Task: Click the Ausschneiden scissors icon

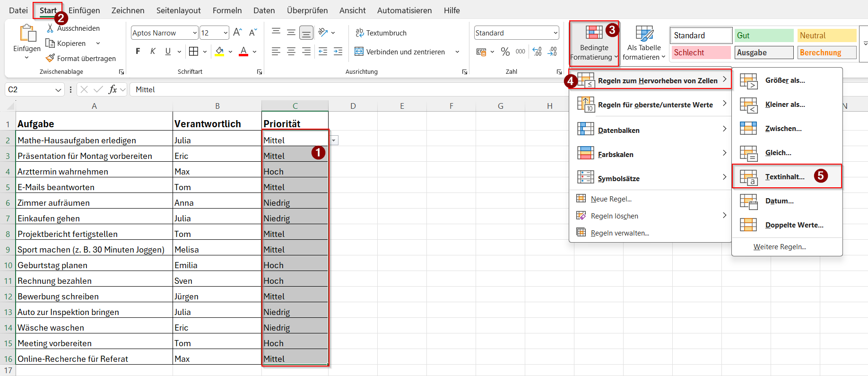Action: tap(50, 28)
